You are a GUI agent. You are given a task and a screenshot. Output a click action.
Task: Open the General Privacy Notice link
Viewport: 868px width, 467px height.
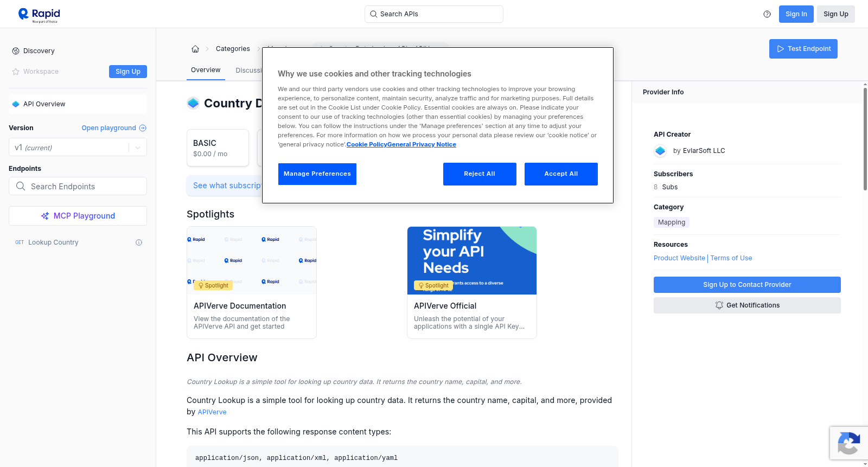point(422,144)
